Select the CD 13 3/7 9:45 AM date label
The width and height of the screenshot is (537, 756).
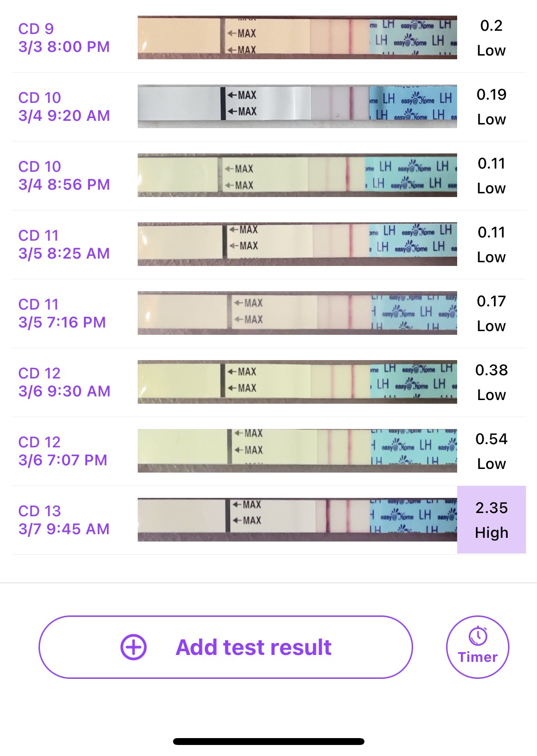tap(64, 520)
